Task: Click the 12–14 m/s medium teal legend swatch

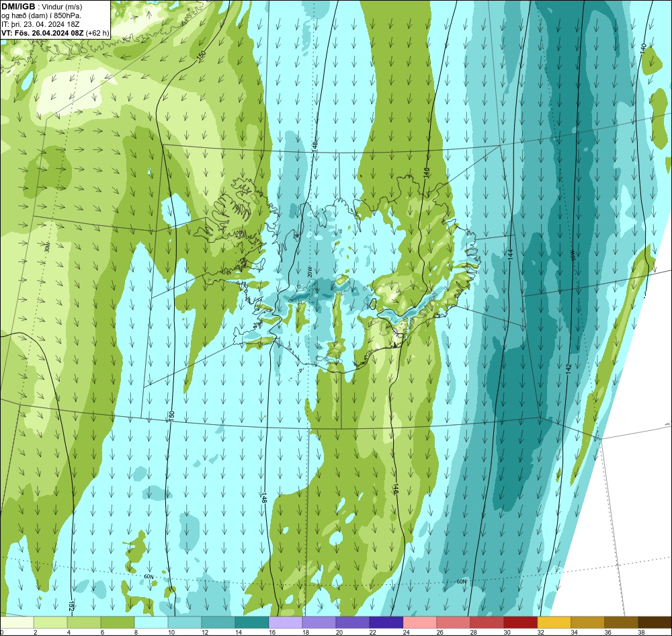Action: click(x=218, y=623)
